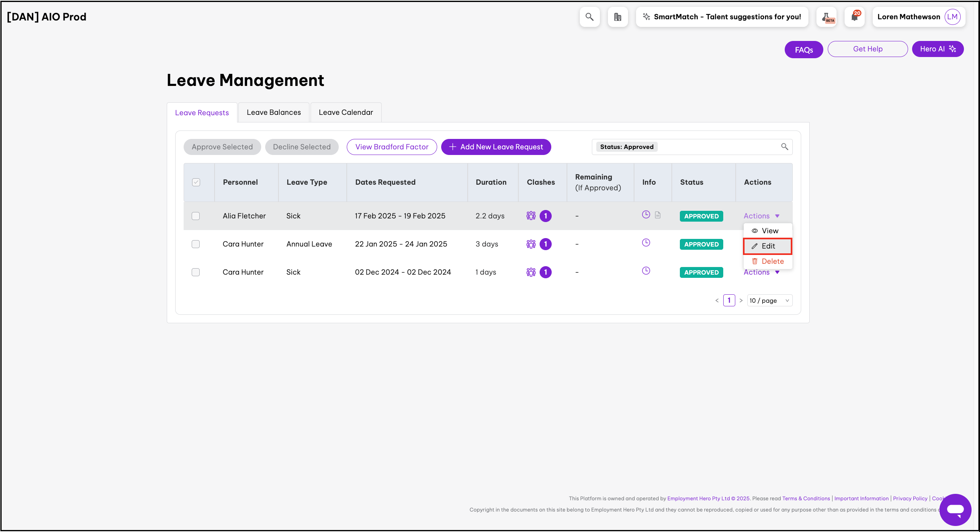The width and height of the screenshot is (980, 532).
Task: Click clock info icon in Alia Fletcher row
Action: (646, 215)
